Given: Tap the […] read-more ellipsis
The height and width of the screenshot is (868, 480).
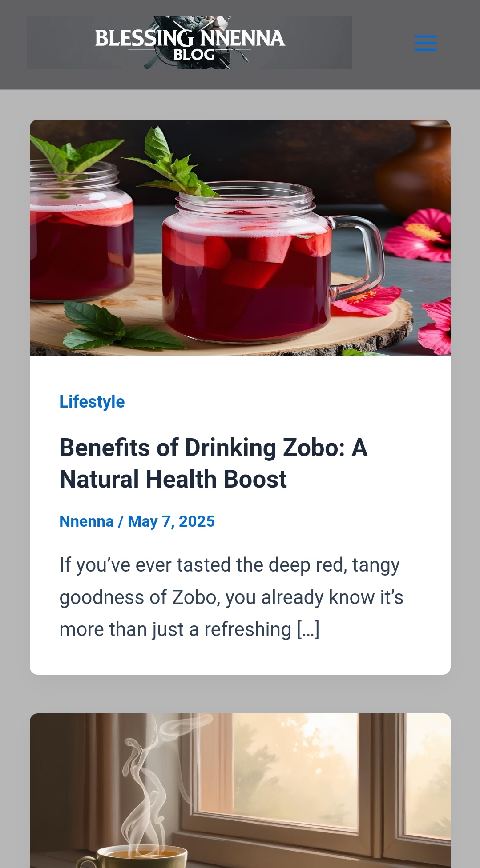Looking at the screenshot, I should click(x=308, y=629).
